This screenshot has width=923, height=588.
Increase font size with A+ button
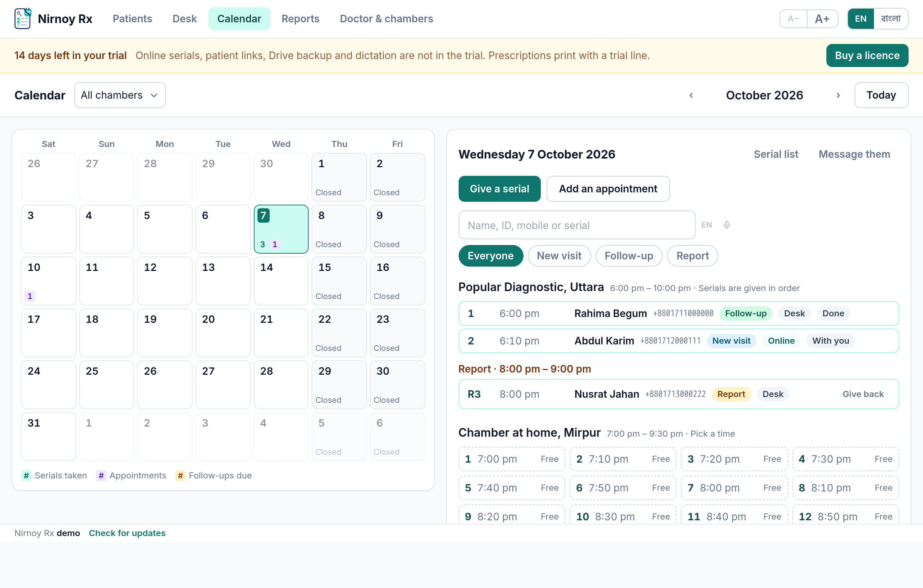tap(822, 19)
